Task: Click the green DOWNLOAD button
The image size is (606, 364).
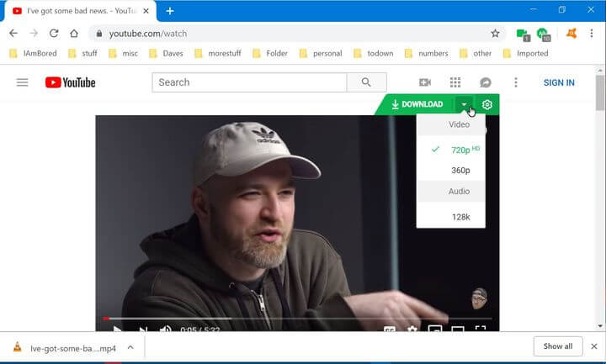Action: [417, 104]
